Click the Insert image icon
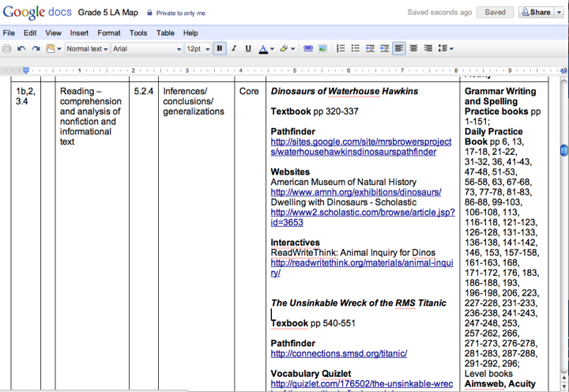This screenshot has width=569, height=392. [322, 48]
